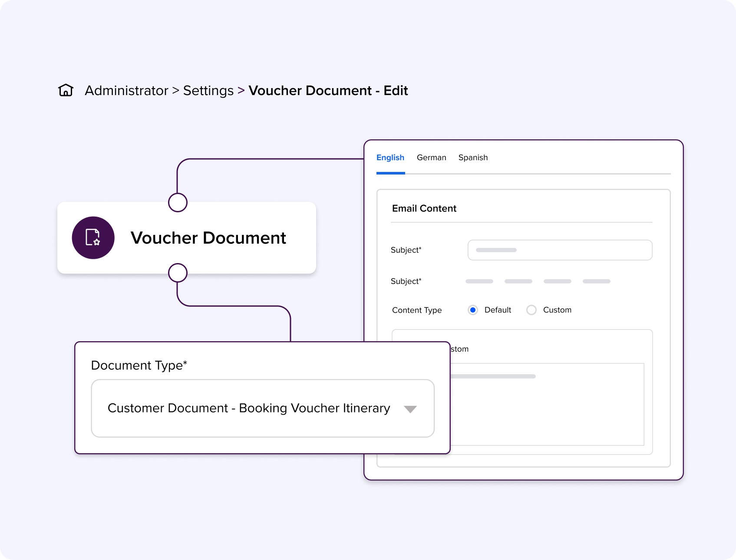Switch to the German tab
Screen dimensions: 736x560
[x=432, y=158]
